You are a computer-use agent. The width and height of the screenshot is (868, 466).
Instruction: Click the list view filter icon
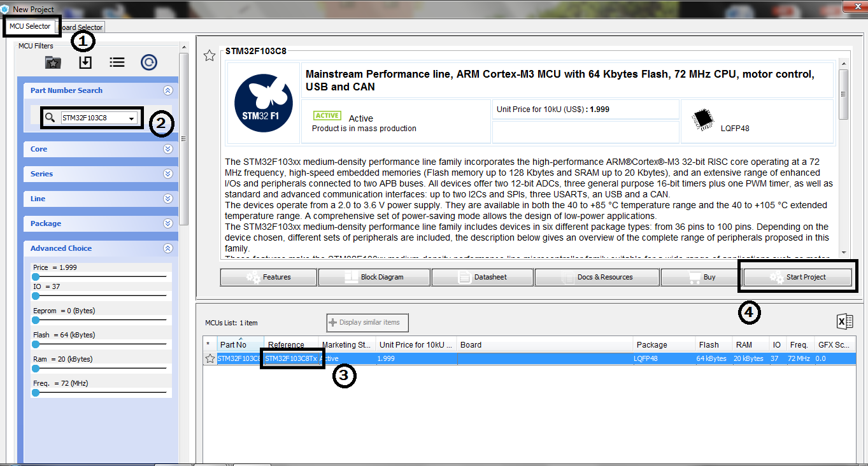click(x=117, y=62)
